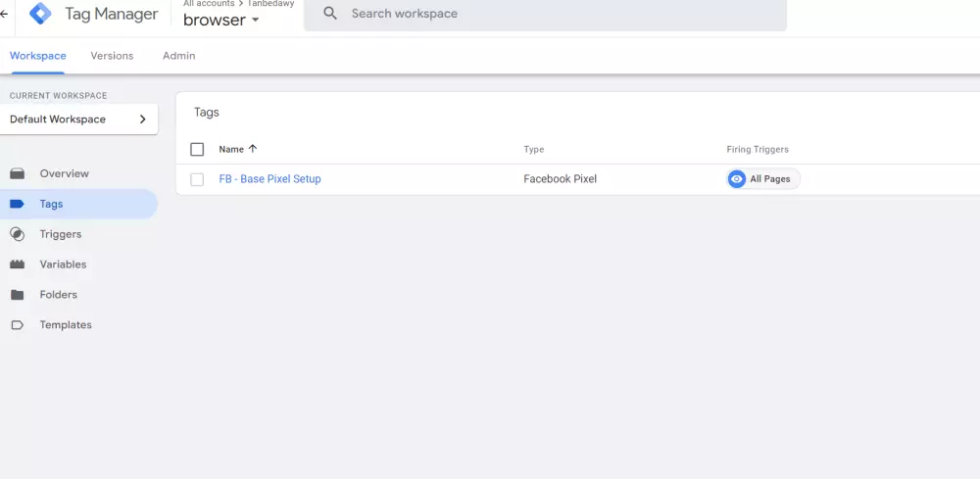Screen dimensions: 980x479
Task: Click the back arrow beside Tag Manager logo
Action: (x=3, y=14)
